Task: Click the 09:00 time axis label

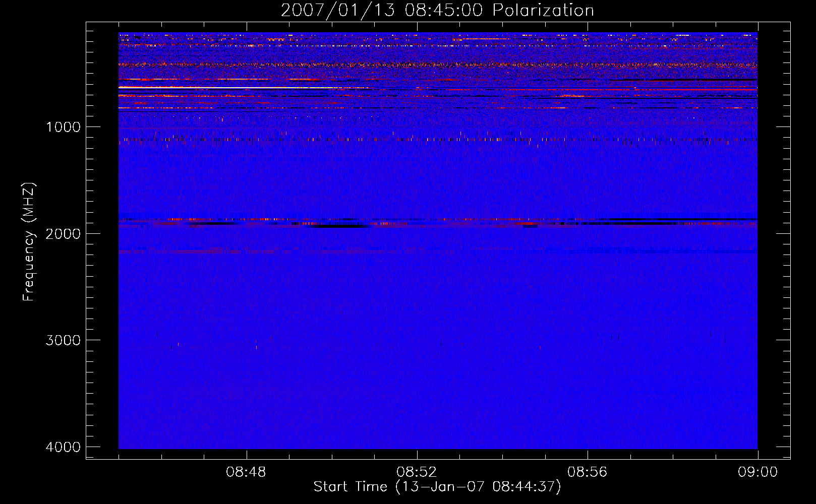Action: pyautogui.click(x=757, y=472)
